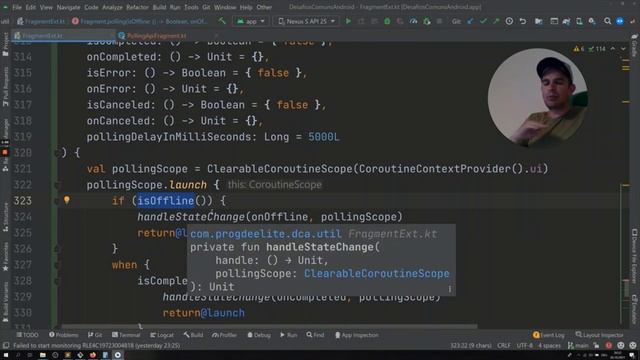Click the warnings count indicator in editor

coord(579,49)
